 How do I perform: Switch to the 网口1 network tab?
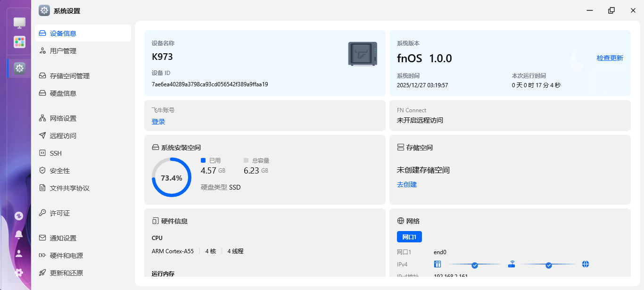410,237
